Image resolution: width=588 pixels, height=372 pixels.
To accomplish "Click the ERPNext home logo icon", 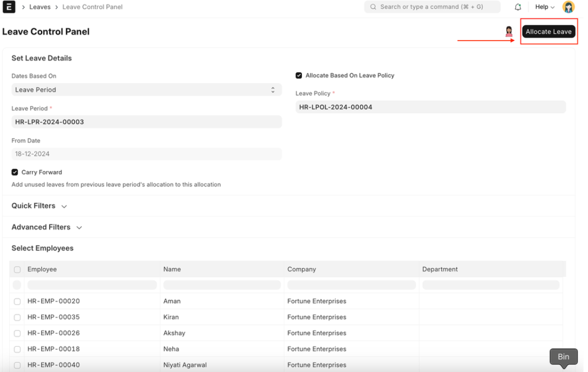I will [9, 7].
